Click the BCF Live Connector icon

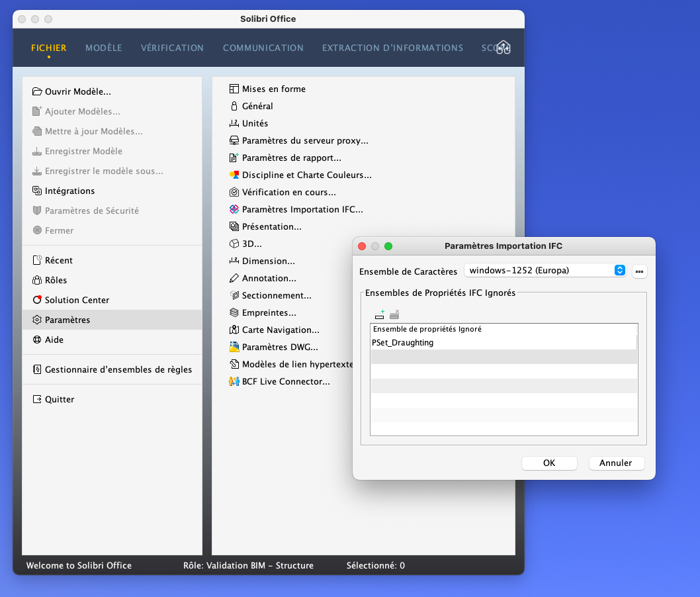(234, 381)
